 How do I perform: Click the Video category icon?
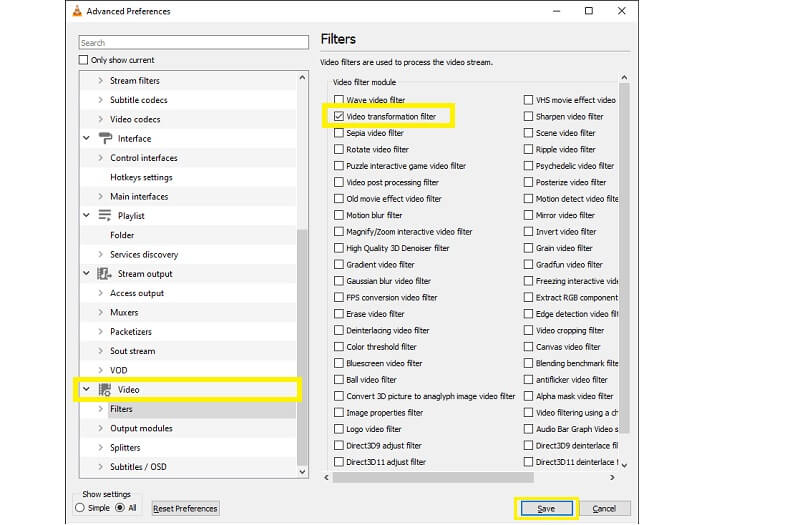tap(105, 389)
